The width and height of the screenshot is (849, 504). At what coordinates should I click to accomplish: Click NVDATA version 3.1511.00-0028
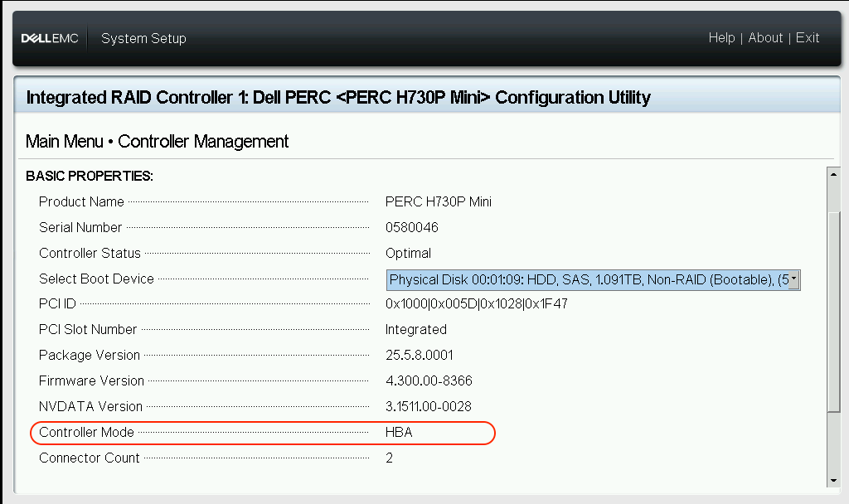[x=429, y=406]
